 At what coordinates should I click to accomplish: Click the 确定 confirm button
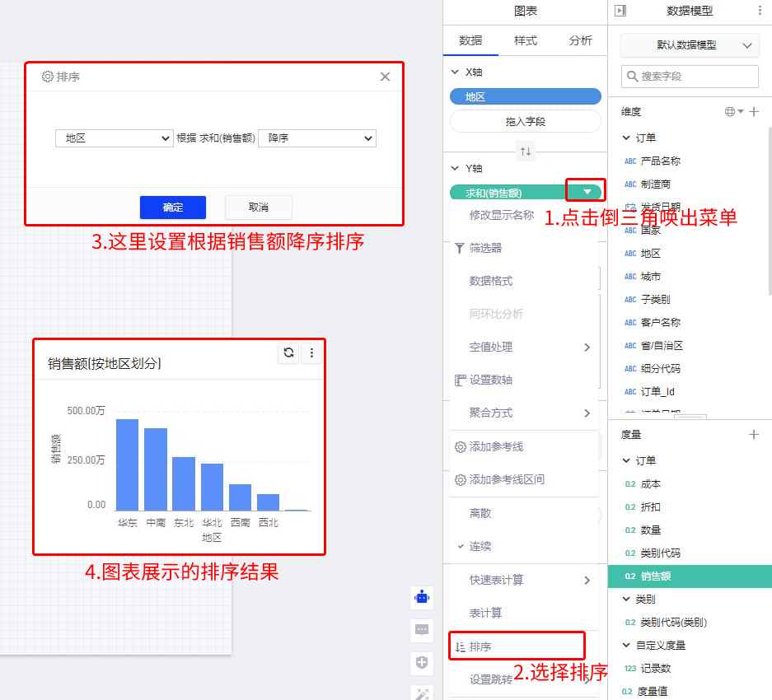pyautogui.click(x=173, y=207)
